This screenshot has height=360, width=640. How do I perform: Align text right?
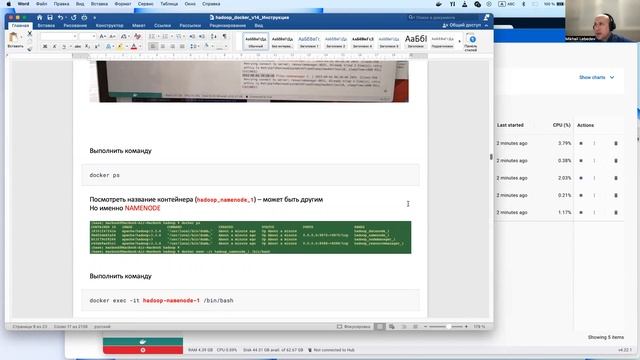(172, 47)
